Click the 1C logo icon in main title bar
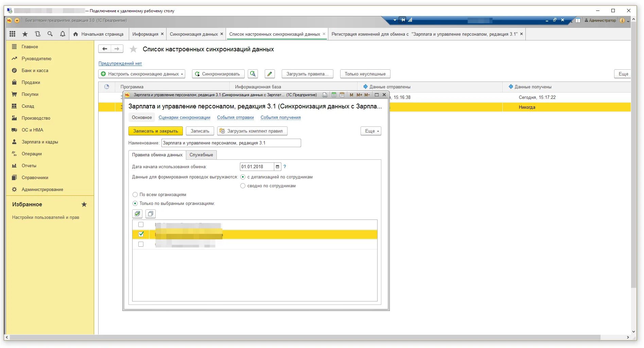The height and width of the screenshot is (348, 644). point(9,20)
